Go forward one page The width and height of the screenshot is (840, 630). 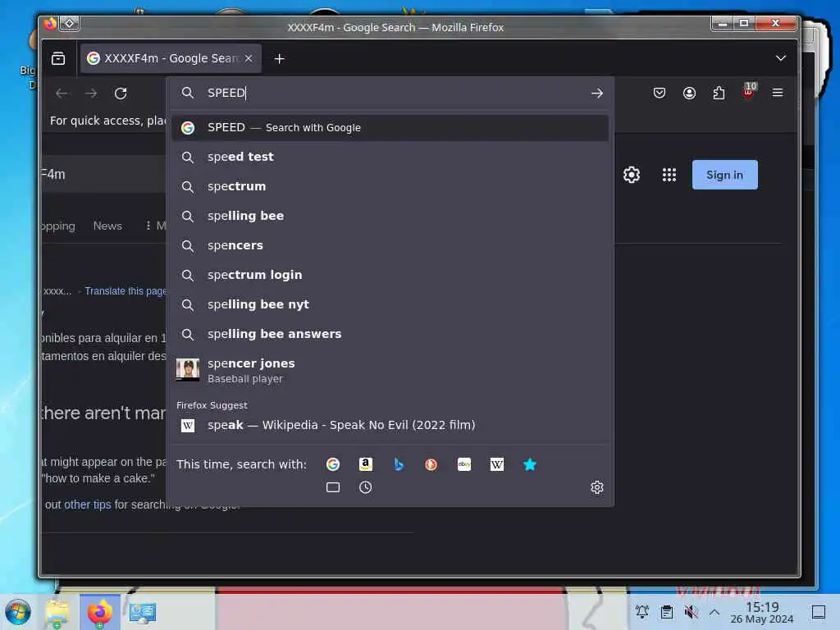[91, 94]
